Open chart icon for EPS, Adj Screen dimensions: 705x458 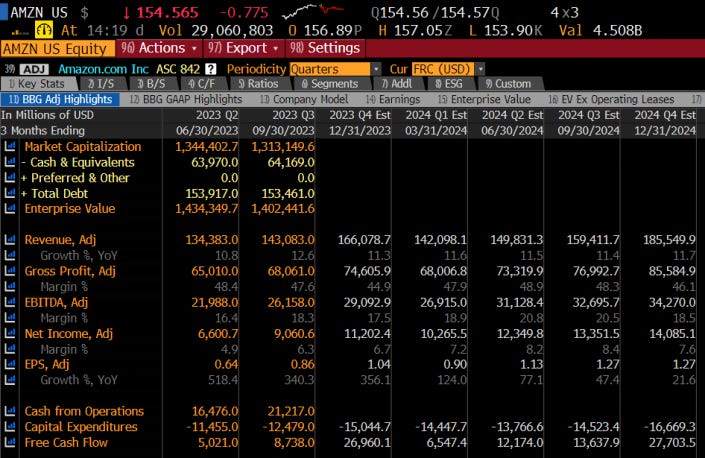coord(9,365)
